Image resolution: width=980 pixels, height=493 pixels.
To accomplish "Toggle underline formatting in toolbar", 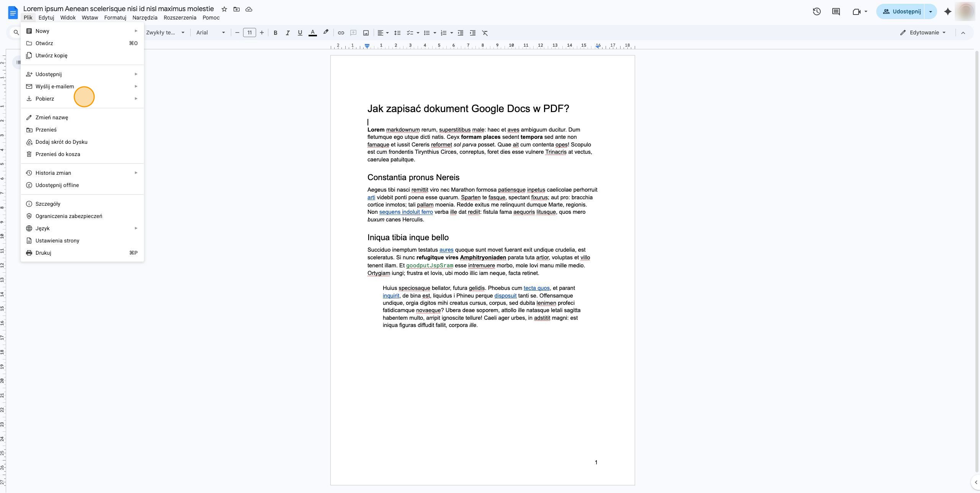I will point(300,33).
